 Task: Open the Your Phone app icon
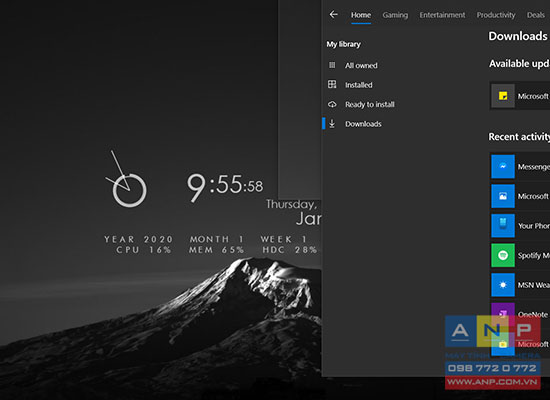pos(503,225)
